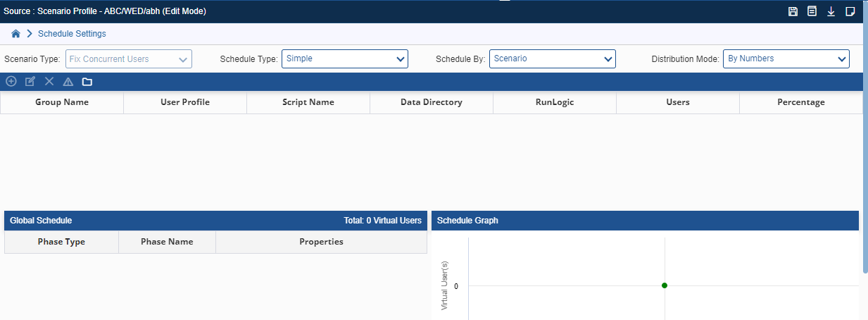The width and height of the screenshot is (868, 320).
Task: Delete group using the X icon
Action: click(49, 82)
